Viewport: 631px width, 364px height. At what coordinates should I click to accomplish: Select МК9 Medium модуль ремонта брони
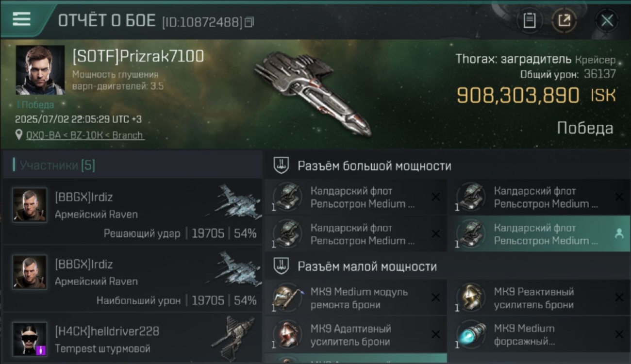[356, 298]
